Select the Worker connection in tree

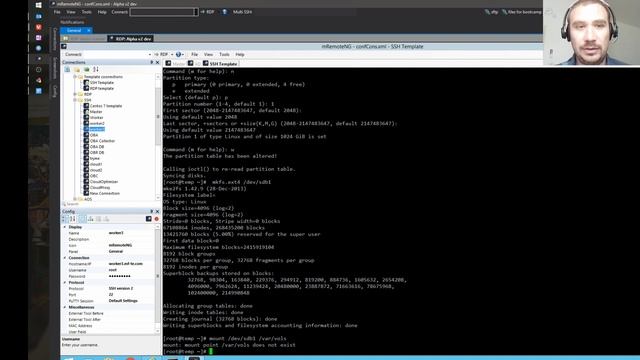coord(97,118)
